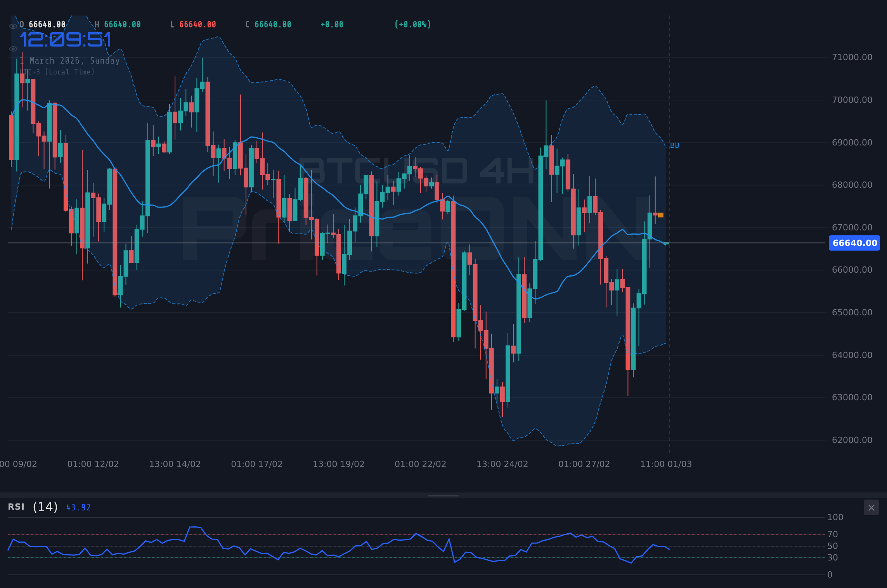Toggle the RSI value display showing 43.92
The image size is (887, 588).
point(78,507)
